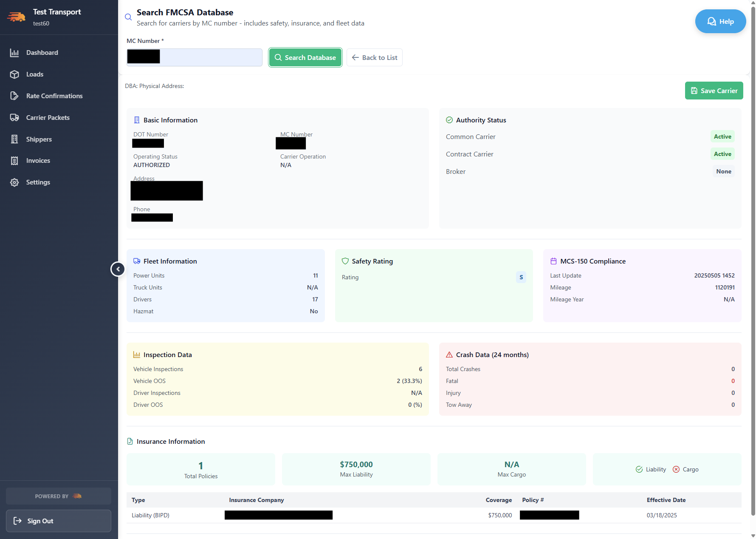Open the Dashboard page

point(41,52)
